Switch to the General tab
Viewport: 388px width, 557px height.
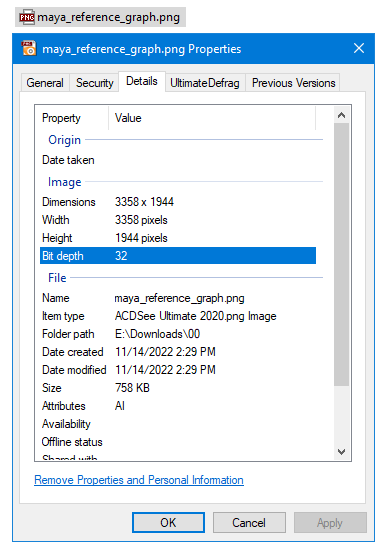45,83
